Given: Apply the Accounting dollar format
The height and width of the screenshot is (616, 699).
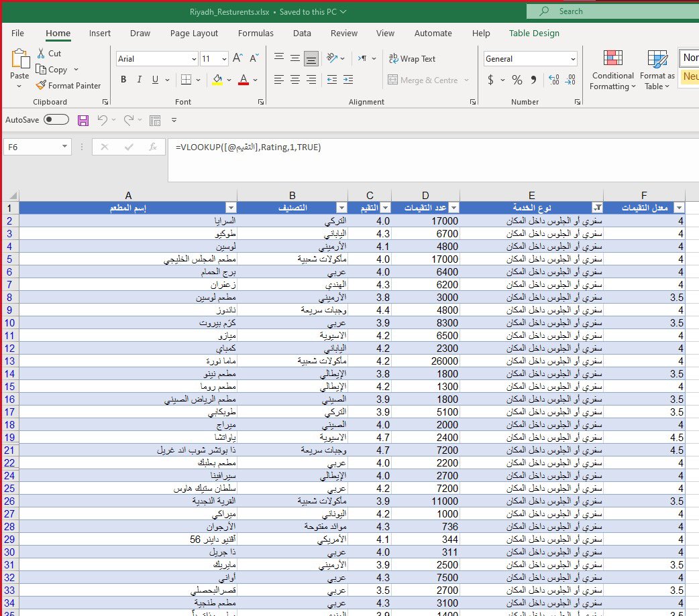Looking at the screenshot, I should tap(490, 80).
